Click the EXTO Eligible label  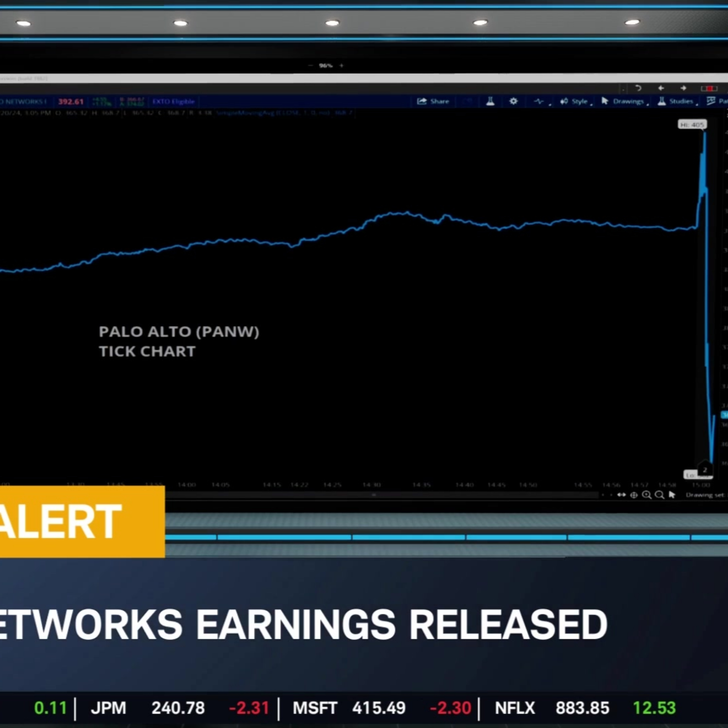point(173,101)
